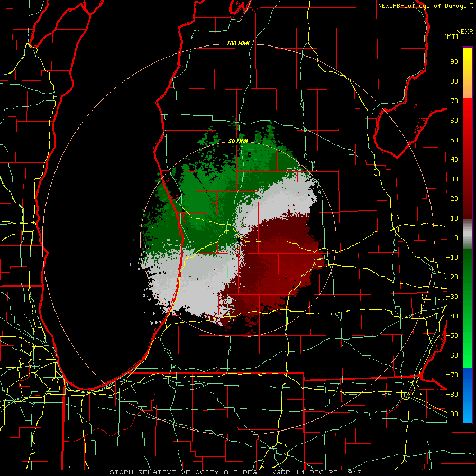
Task: Click the -80 value on the velocity scale
Action: pos(452,395)
